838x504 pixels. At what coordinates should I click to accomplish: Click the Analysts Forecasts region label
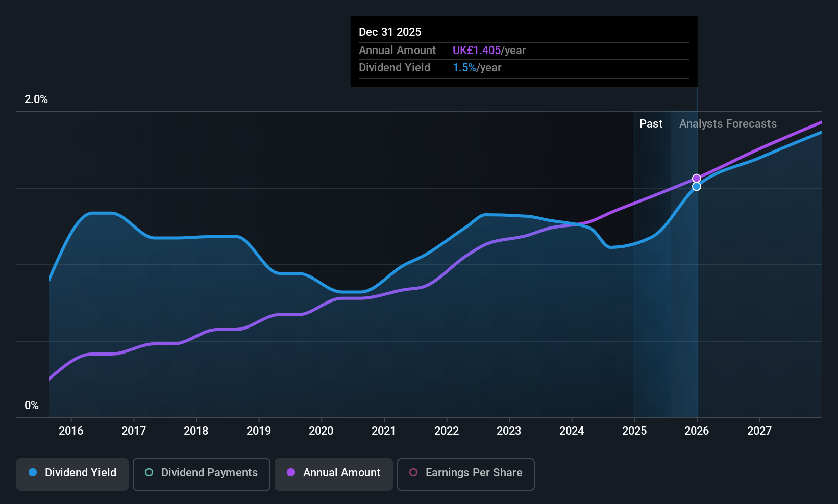pos(728,124)
